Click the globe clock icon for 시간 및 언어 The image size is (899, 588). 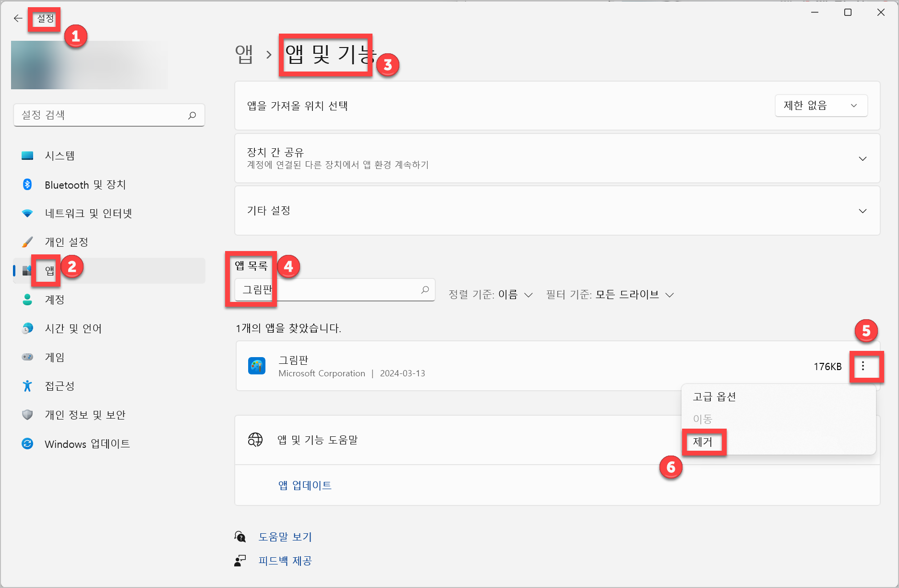27,328
